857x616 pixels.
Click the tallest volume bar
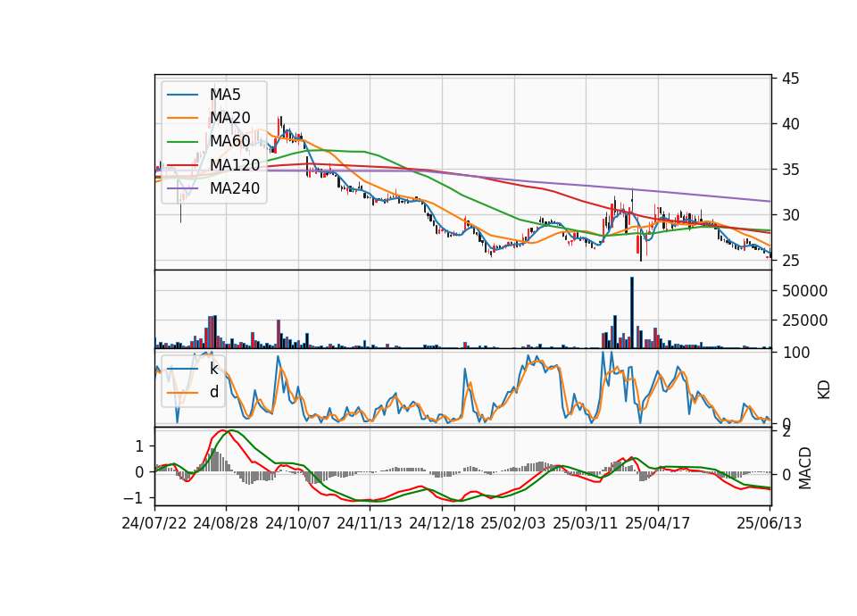pyautogui.click(x=632, y=312)
